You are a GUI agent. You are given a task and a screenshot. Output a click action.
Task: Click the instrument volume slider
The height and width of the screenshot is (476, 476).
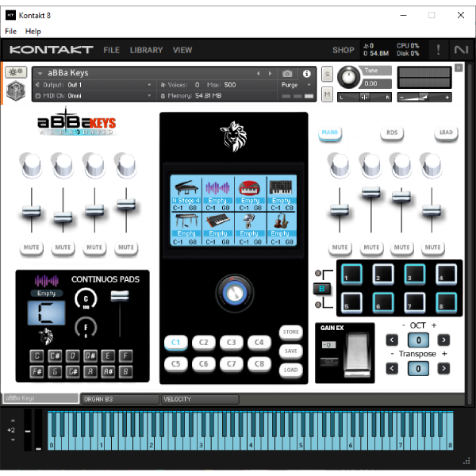coord(424,97)
